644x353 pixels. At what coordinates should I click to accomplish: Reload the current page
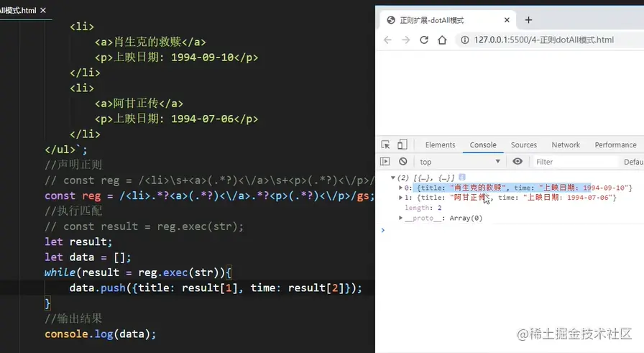click(424, 40)
